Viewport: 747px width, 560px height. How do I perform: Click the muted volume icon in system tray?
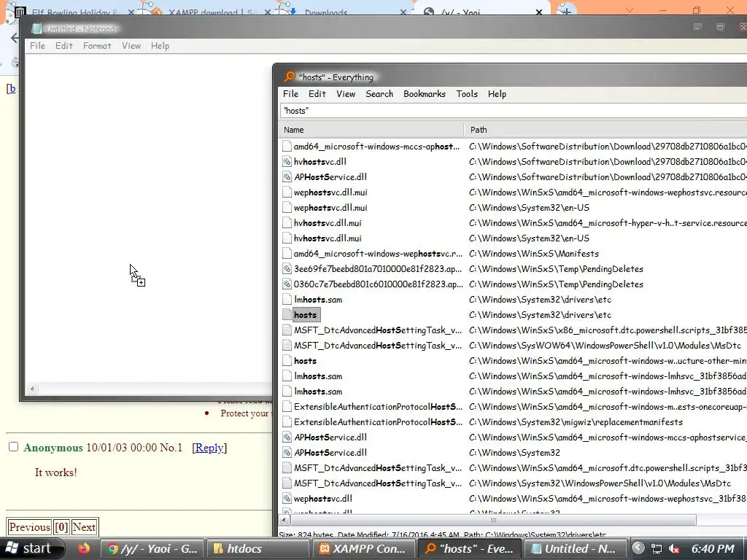pos(673,548)
